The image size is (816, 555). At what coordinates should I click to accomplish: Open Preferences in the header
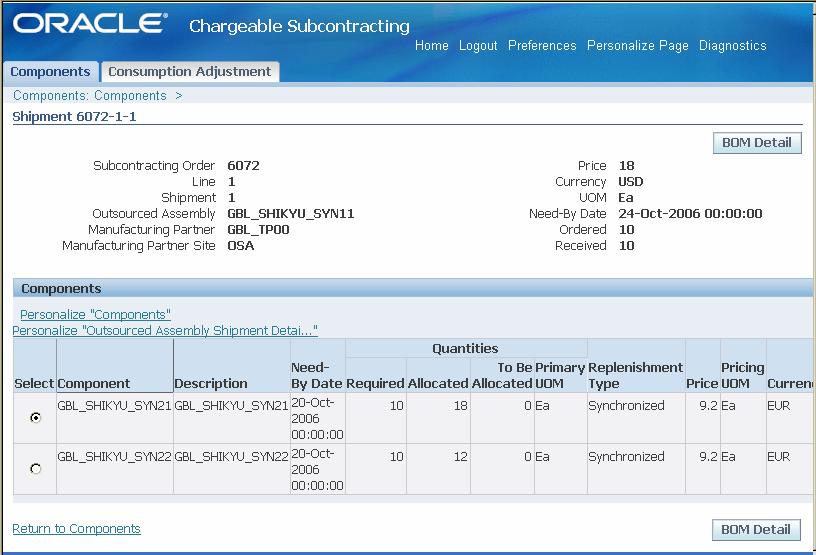(542, 45)
